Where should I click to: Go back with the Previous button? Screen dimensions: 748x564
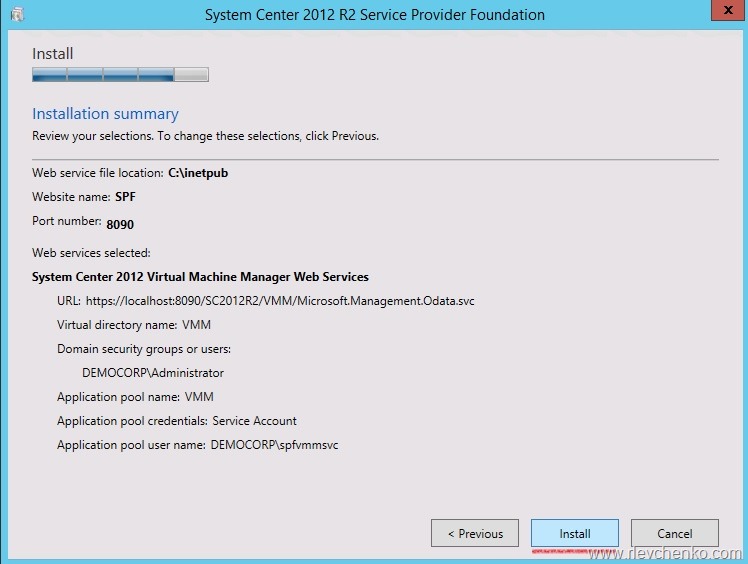click(474, 533)
